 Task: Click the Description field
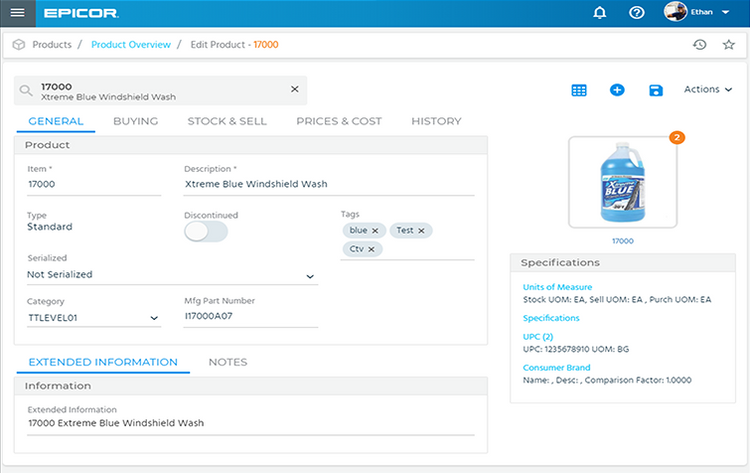click(329, 185)
